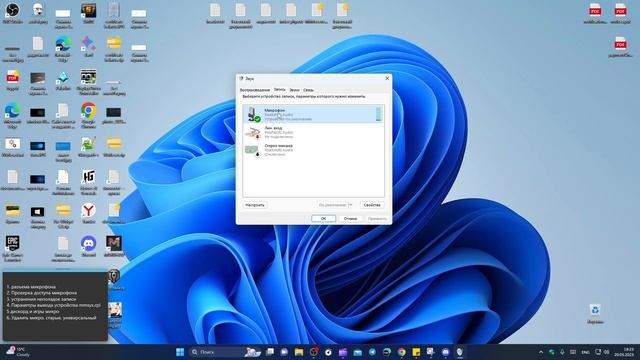The width and height of the screenshot is (640, 360).
Task: Open File Explorer from the taskbar
Action: (299, 352)
